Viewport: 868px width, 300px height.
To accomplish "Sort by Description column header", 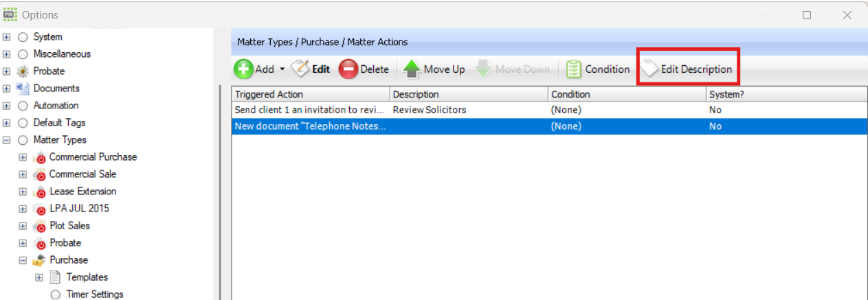I will pos(469,94).
